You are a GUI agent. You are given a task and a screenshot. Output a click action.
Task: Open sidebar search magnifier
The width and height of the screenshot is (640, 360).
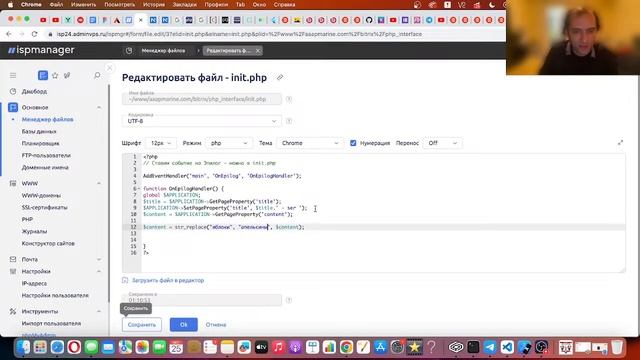[97, 76]
